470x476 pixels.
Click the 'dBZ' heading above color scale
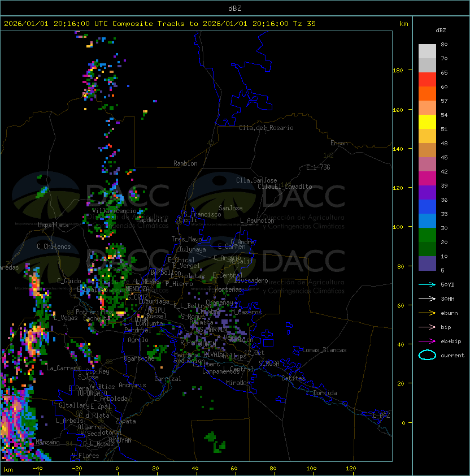pos(441,31)
